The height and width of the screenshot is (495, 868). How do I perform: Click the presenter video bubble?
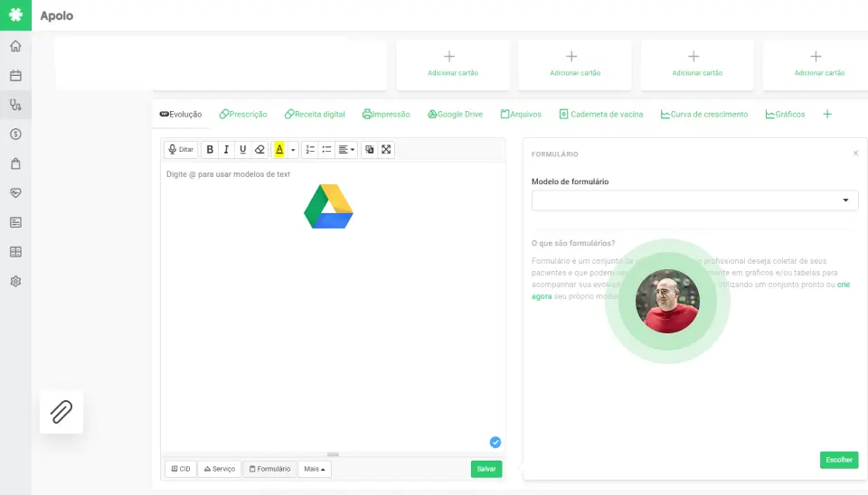(667, 302)
